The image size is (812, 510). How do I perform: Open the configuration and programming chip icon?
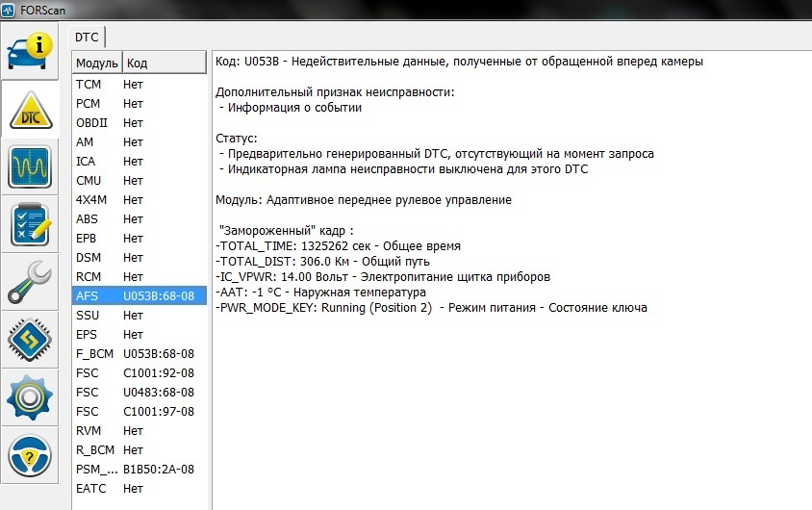tap(30, 340)
